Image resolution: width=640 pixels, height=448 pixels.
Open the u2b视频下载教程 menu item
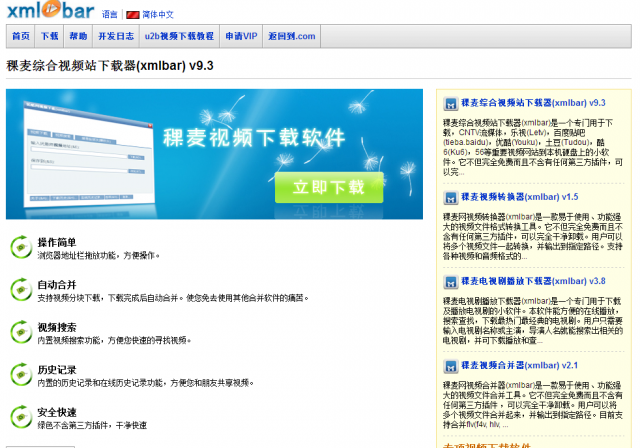(x=179, y=36)
